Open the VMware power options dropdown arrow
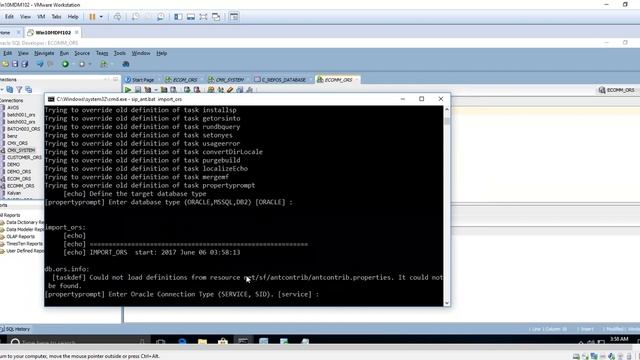This screenshot has width=640, height=360. click(x=101, y=17)
